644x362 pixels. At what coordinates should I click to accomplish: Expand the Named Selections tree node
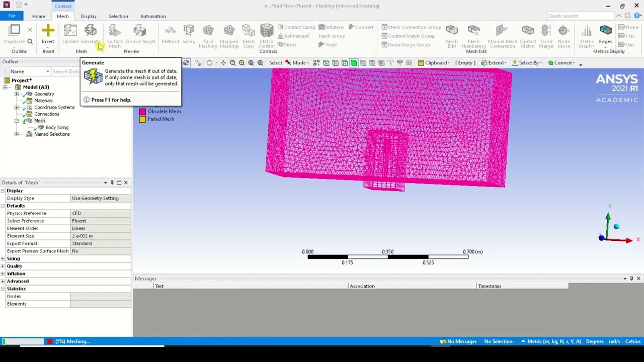click(17, 134)
